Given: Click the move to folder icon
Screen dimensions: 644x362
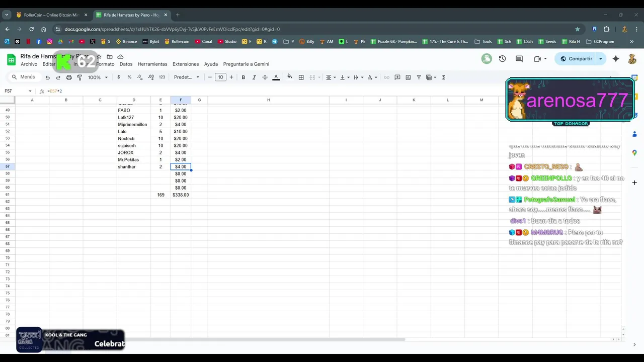Looking at the screenshot, I should tap(110, 57).
